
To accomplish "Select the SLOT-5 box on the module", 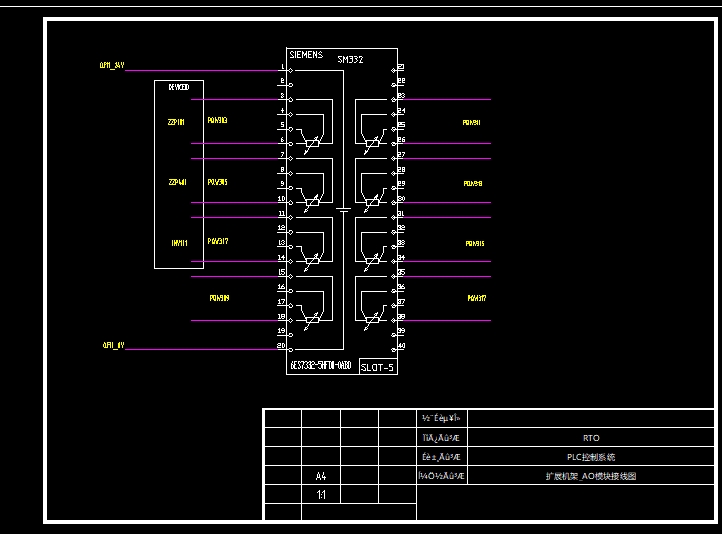I will (x=378, y=367).
